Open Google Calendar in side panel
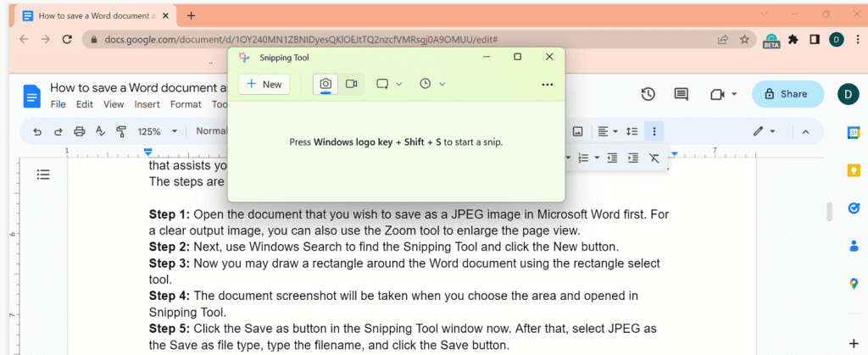Viewport: 868px width, 355px height. click(x=854, y=133)
